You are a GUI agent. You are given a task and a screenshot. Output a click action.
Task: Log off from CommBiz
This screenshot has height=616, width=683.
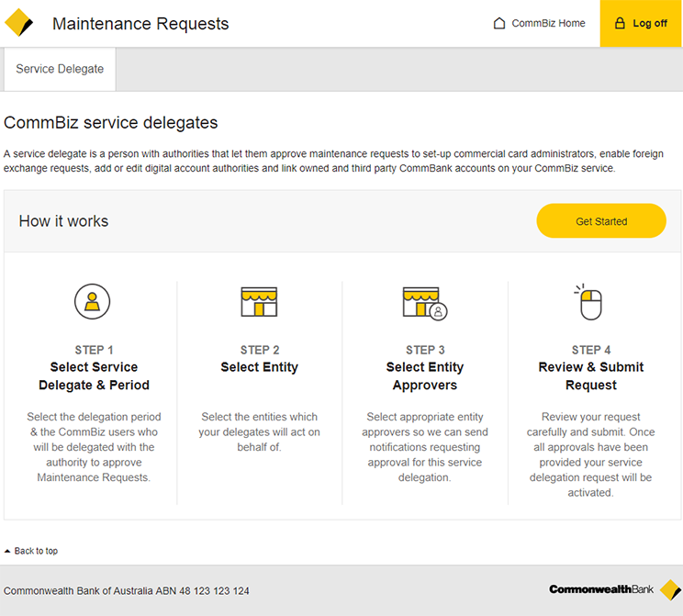[x=641, y=23]
